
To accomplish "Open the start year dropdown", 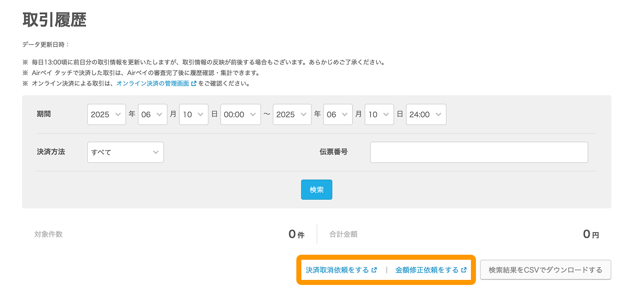I will click(107, 114).
